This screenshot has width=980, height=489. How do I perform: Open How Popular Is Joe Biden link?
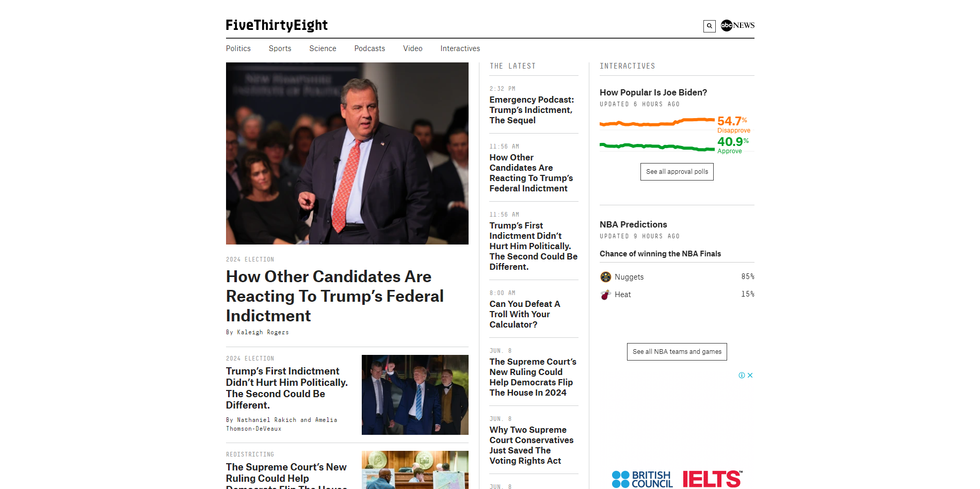pos(653,92)
